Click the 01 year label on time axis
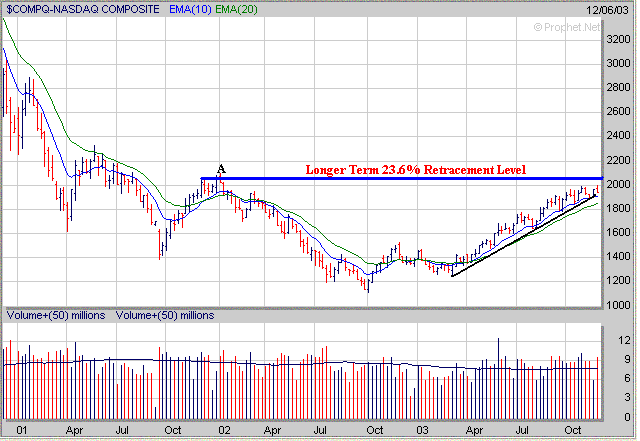Image resolution: width=640 pixels, height=441 pixels. (22, 430)
